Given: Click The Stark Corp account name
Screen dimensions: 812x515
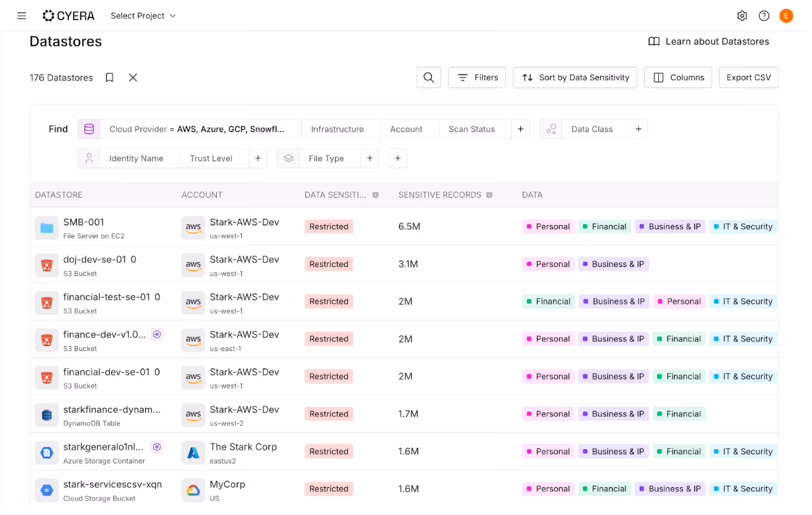Looking at the screenshot, I should pyautogui.click(x=243, y=447).
